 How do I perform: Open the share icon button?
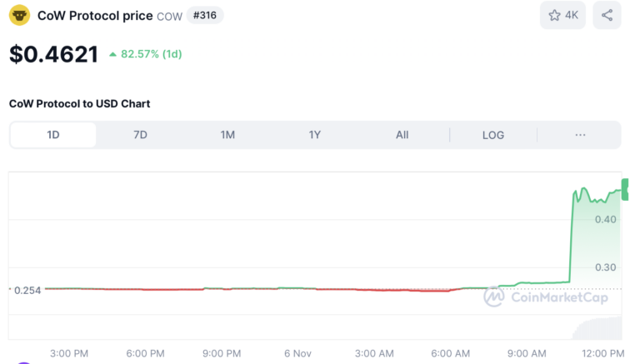(607, 15)
